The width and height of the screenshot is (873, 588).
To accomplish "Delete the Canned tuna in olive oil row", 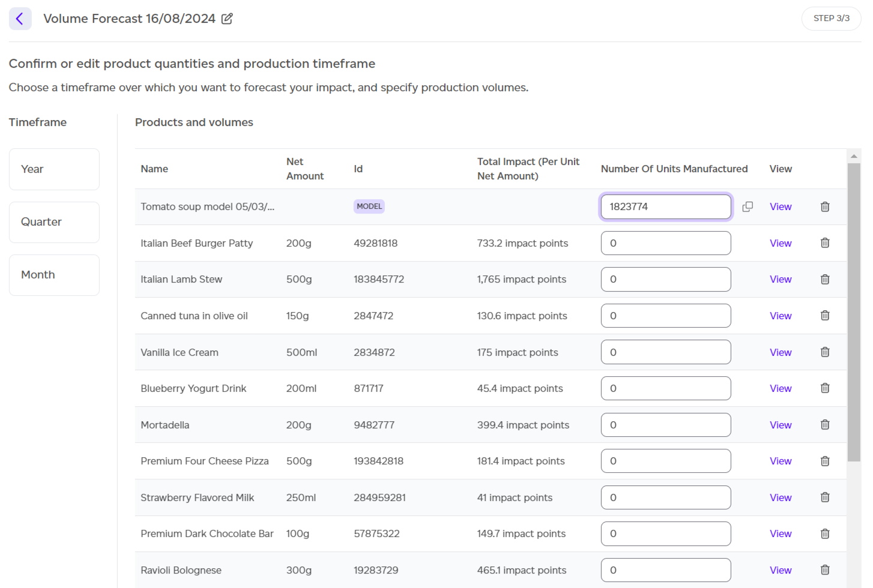I will pos(825,316).
